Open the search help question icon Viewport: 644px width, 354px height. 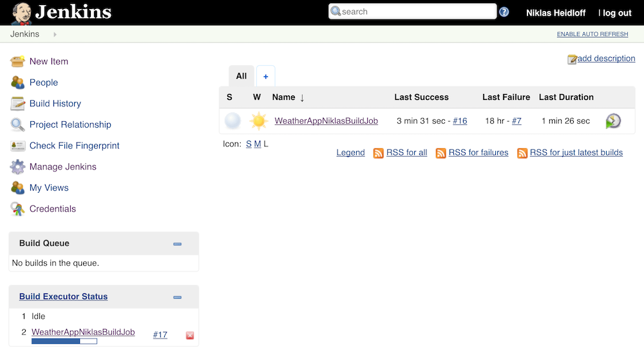pos(504,12)
